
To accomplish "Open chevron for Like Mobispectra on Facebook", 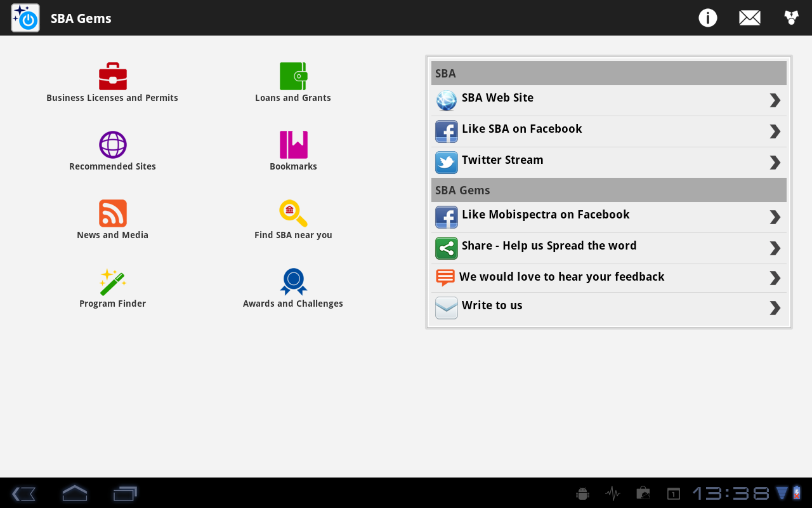I will [775, 217].
